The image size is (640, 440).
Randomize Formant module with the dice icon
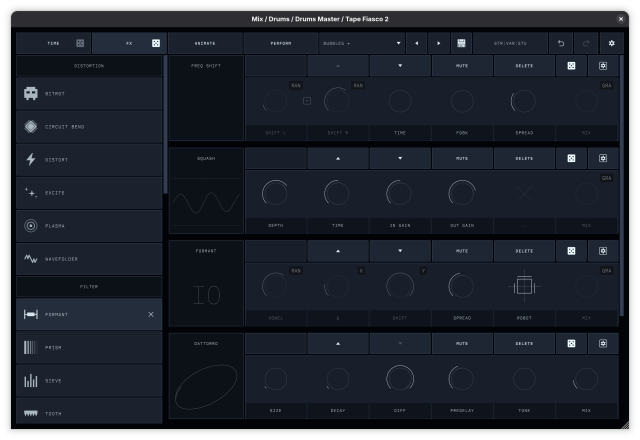(571, 251)
